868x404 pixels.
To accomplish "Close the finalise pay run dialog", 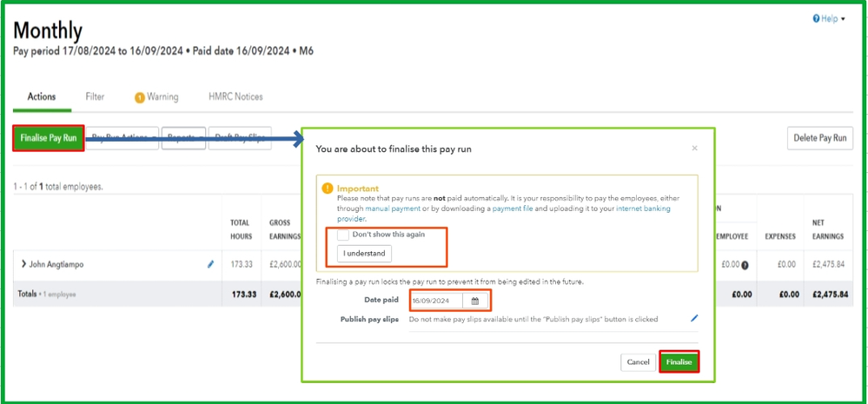I will tap(694, 149).
